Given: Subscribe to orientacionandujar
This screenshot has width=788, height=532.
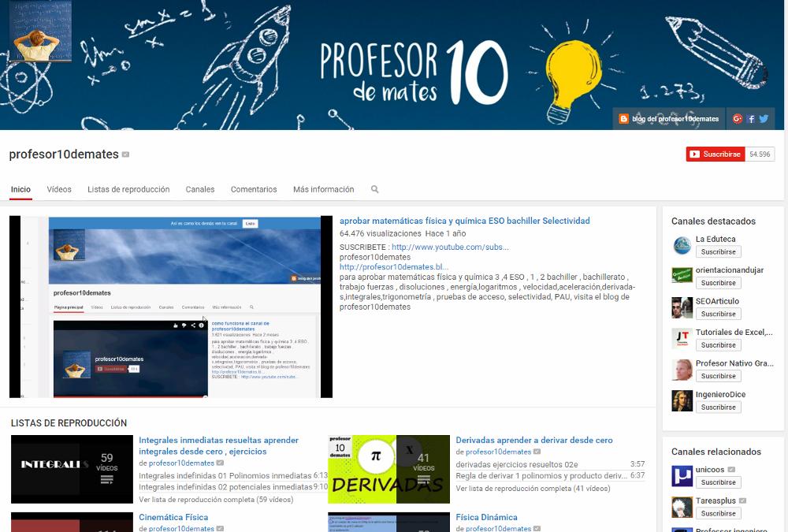Looking at the screenshot, I should [x=718, y=283].
